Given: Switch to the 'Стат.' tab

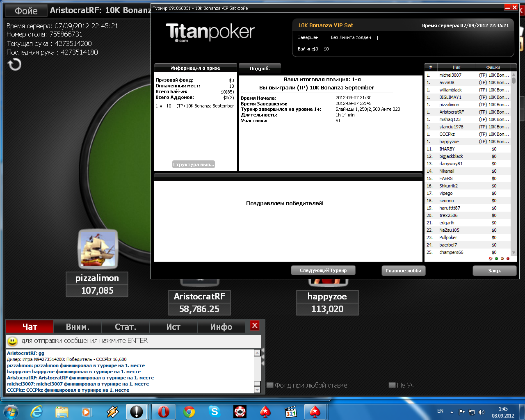Looking at the screenshot, I should coord(126,327).
